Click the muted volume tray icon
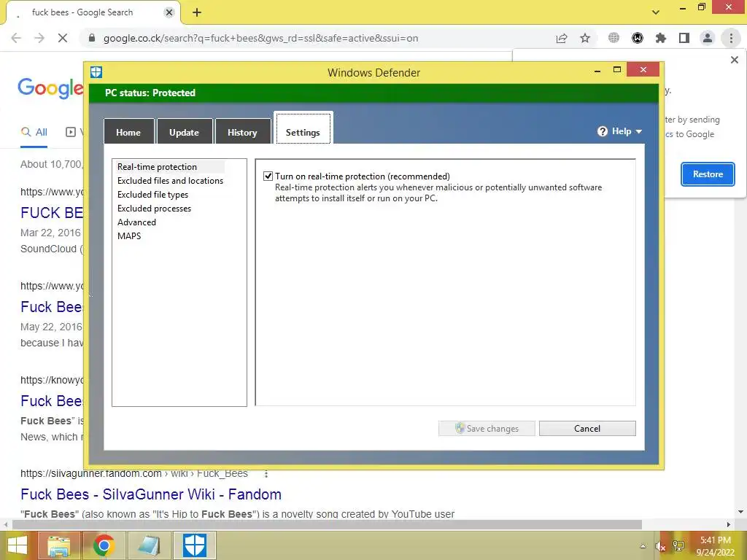 (660, 546)
